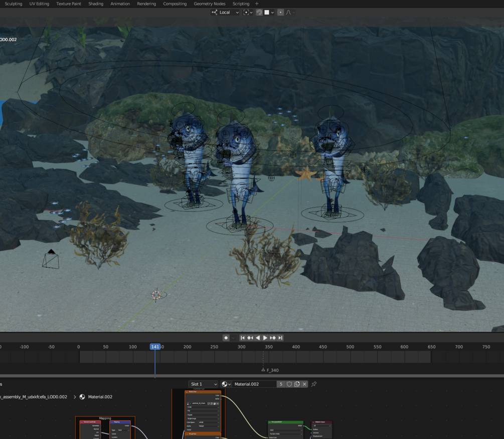The height and width of the screenshot is (439, 504).
Task: Select the Material Output node header
Action: pyautogui.click(x=321, y=422)
